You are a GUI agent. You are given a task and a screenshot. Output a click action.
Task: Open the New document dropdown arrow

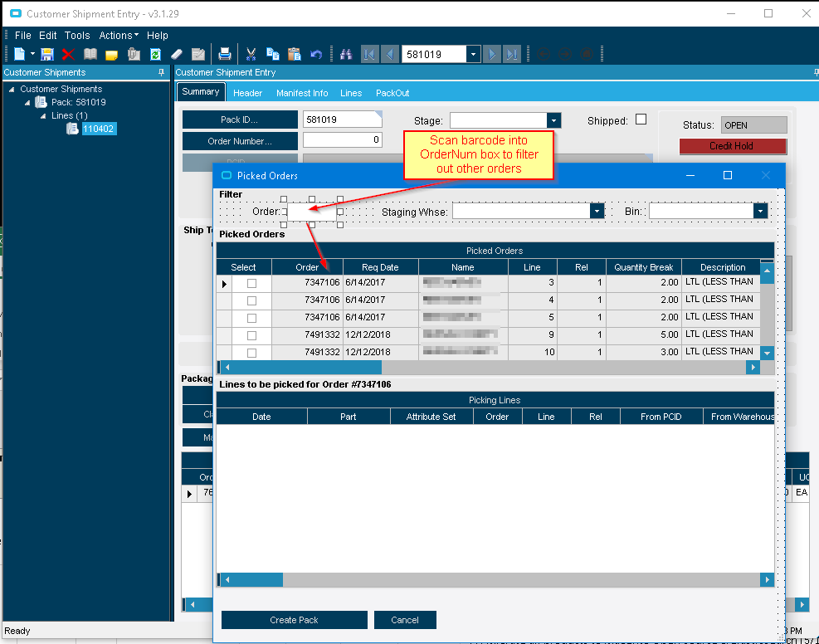pos(32,54)
